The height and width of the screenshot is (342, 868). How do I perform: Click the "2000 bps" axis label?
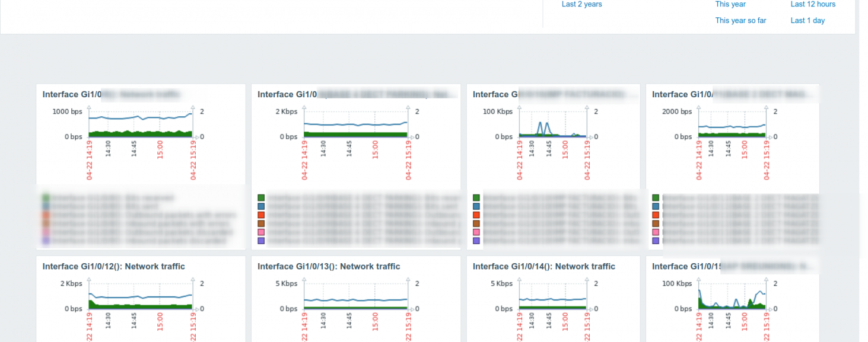click(677, 111)
